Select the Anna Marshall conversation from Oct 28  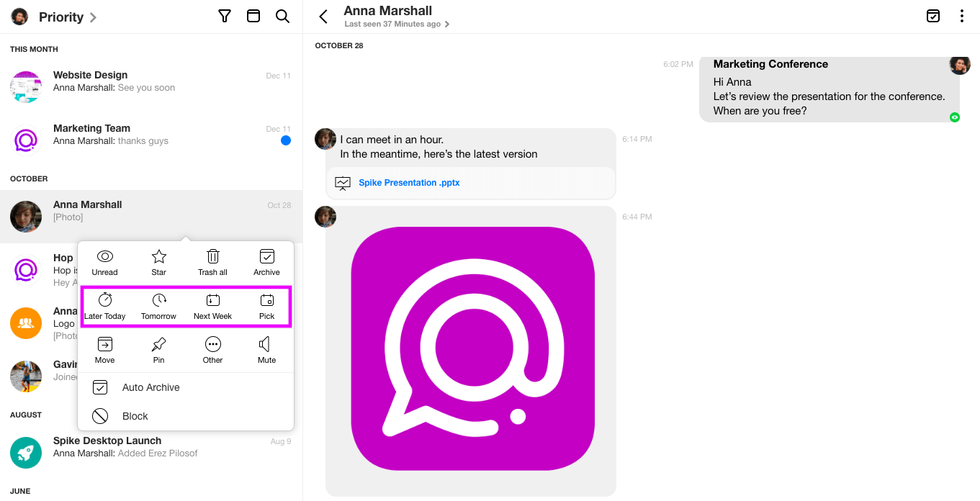click(151, 217)
